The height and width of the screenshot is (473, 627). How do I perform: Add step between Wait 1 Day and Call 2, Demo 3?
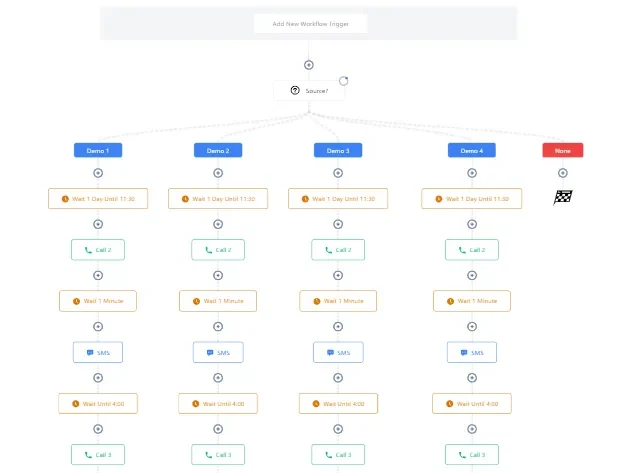coord(338,224)
